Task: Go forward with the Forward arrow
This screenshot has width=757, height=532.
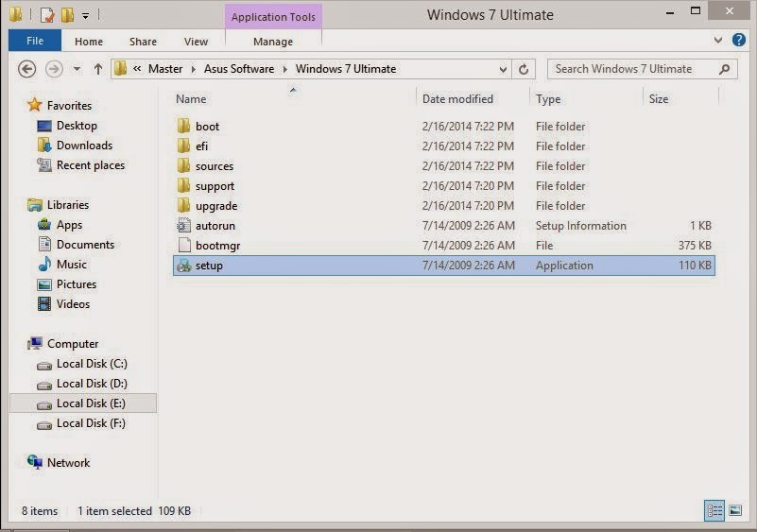Action: [x=54, y=69]
